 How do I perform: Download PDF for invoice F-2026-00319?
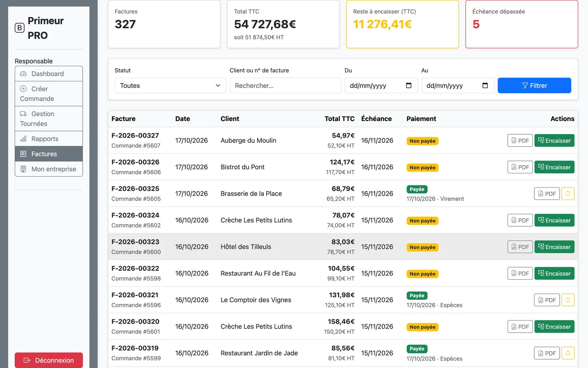coord(547,353)
